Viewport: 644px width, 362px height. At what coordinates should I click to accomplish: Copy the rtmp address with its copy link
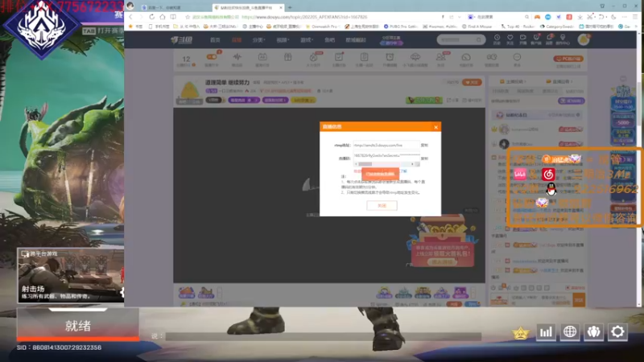425,146
